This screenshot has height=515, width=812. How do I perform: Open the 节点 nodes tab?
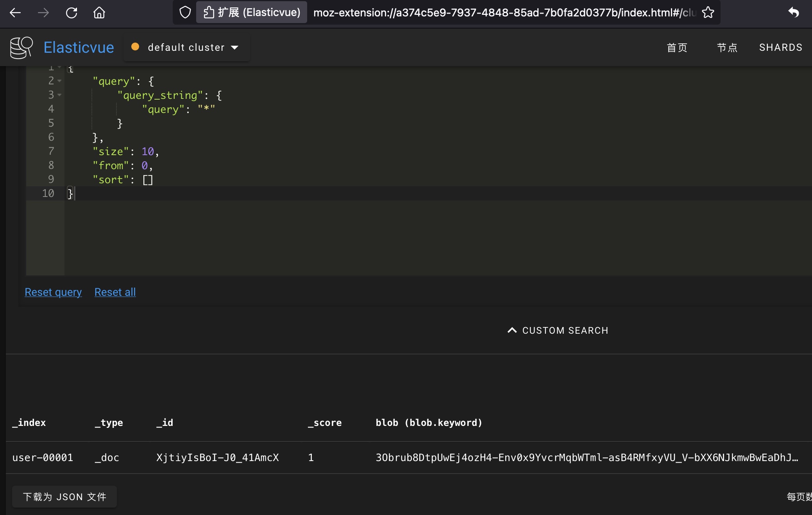coord(727,48)
